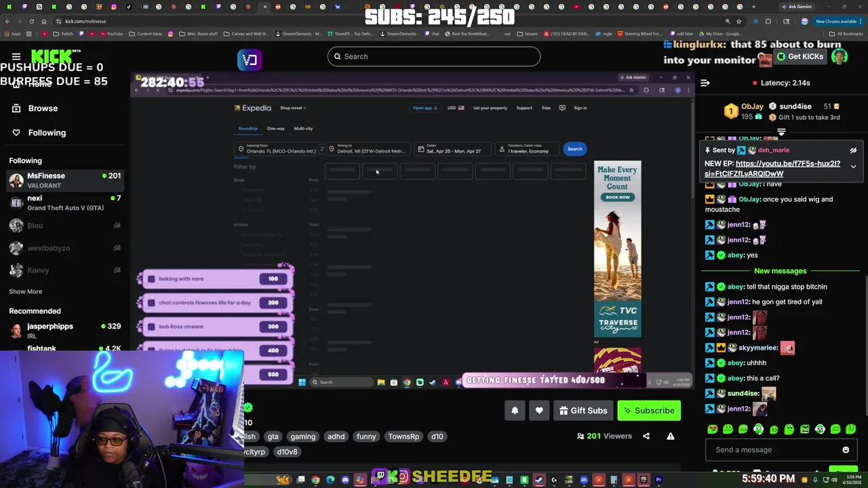Click the blue Expedia Search button

[x=574, y=149]
